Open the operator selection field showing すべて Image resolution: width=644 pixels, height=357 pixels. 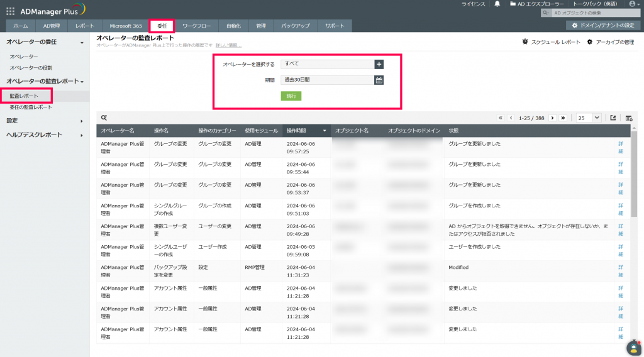click(327, 65)
